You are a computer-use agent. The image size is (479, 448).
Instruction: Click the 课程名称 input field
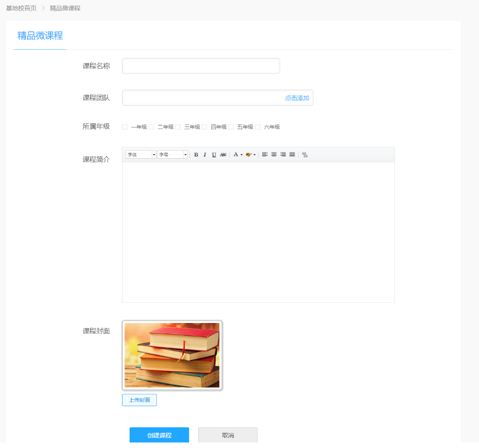click(201, 66)
